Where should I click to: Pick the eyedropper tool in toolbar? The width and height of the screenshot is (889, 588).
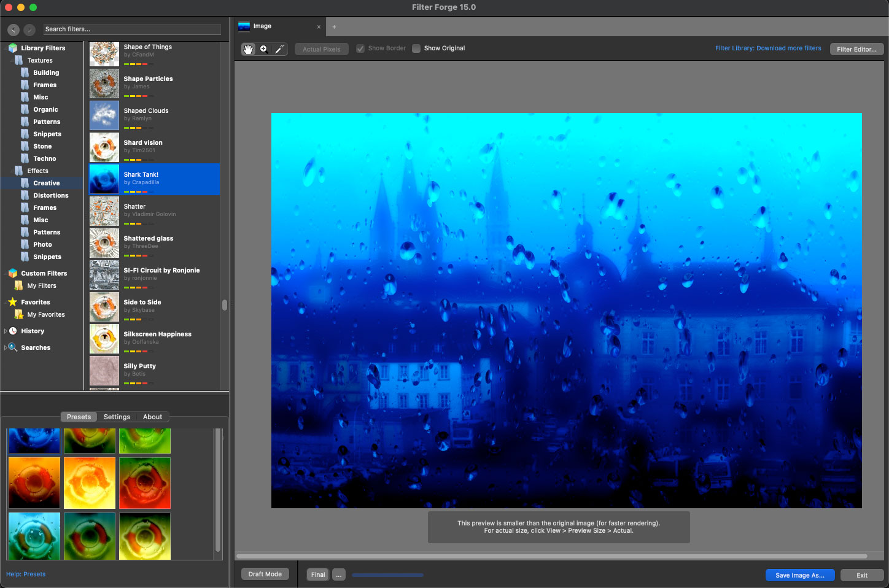[x=279, y=49]
